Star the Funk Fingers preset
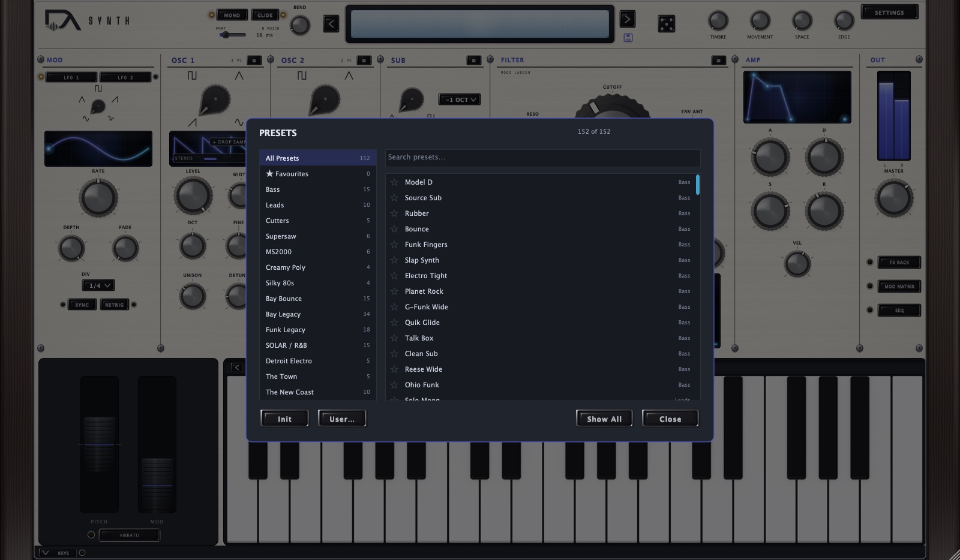Image resolution: width=960 pixels, height=560 pixels. pos(394,244)
